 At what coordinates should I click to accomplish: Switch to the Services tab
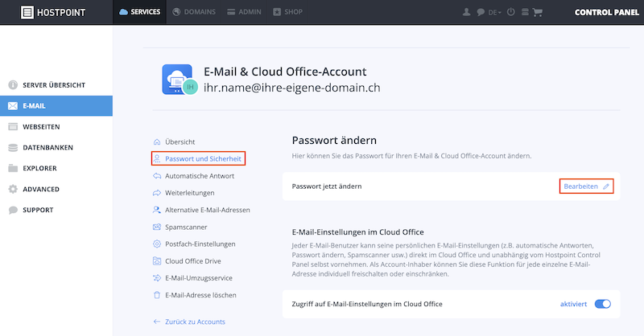(139, 12)
